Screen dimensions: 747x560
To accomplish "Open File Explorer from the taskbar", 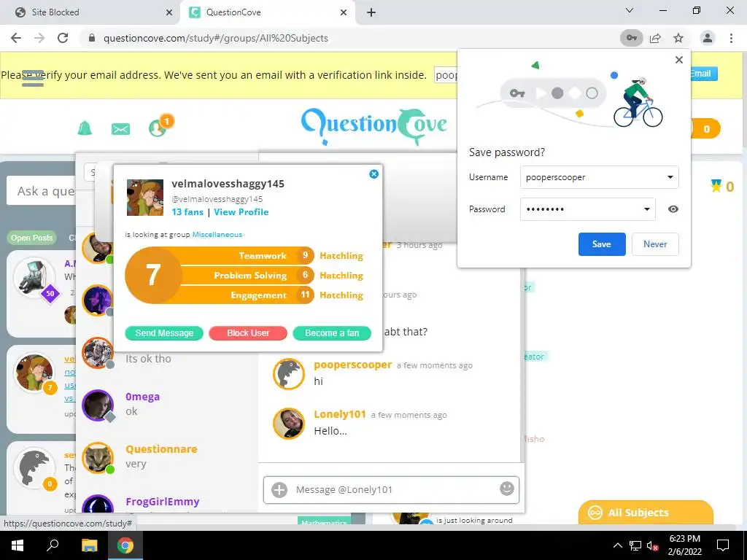I will coord(89,545).
